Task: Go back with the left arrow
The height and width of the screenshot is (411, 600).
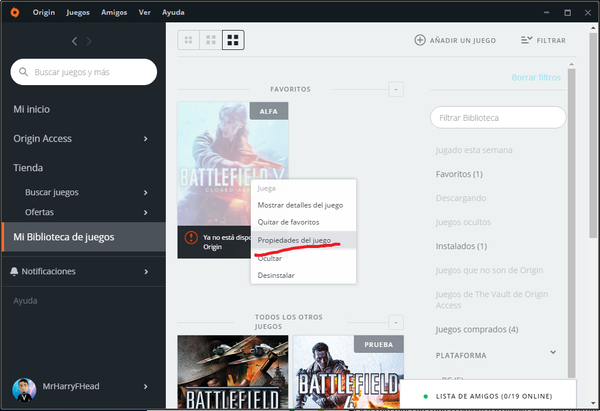Action: [x=75, y=41]
